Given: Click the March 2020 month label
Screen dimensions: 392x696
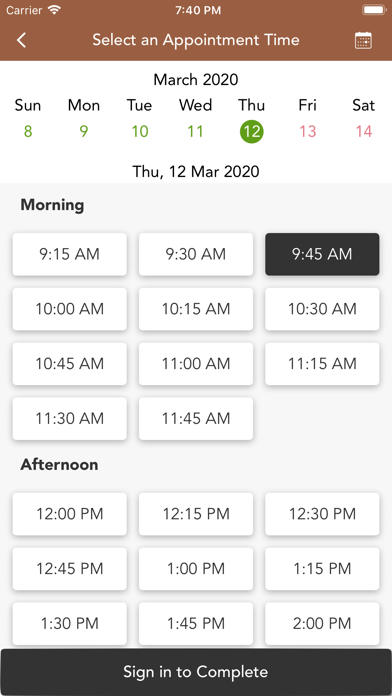Looking at the screenshot, I should [196, 80].
